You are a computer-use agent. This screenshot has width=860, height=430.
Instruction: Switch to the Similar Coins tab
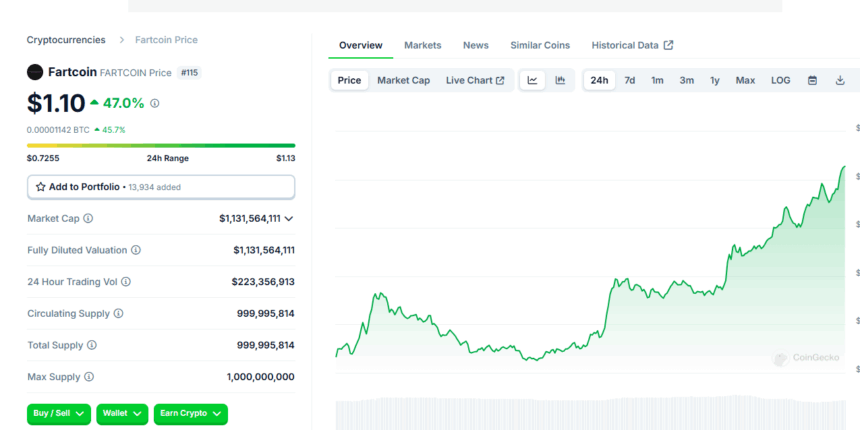point(540,45)
